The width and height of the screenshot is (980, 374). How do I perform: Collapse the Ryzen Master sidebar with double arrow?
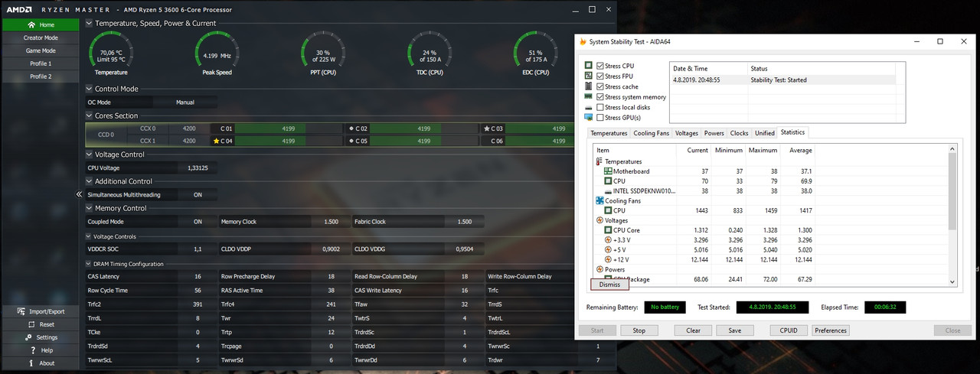coord(79,194)
